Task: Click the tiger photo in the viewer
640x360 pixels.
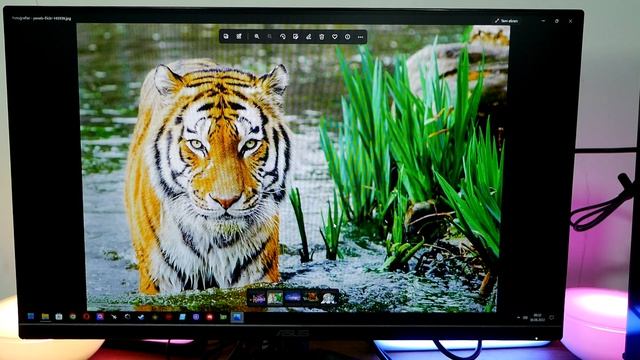Action: tap(293, 167)
